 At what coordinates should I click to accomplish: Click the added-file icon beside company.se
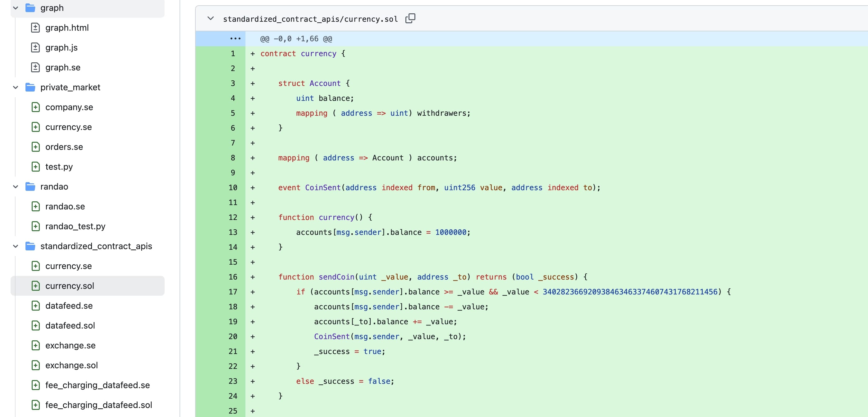pos(35,107)
